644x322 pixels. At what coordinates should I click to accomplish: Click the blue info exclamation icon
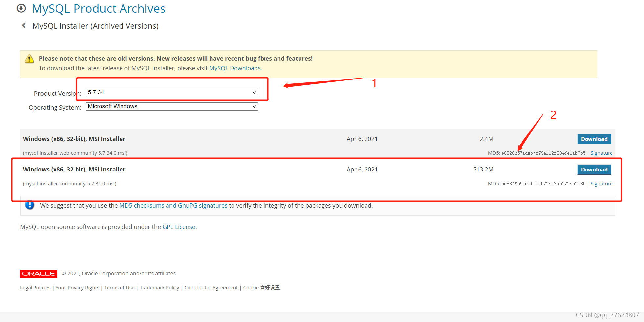30,205
